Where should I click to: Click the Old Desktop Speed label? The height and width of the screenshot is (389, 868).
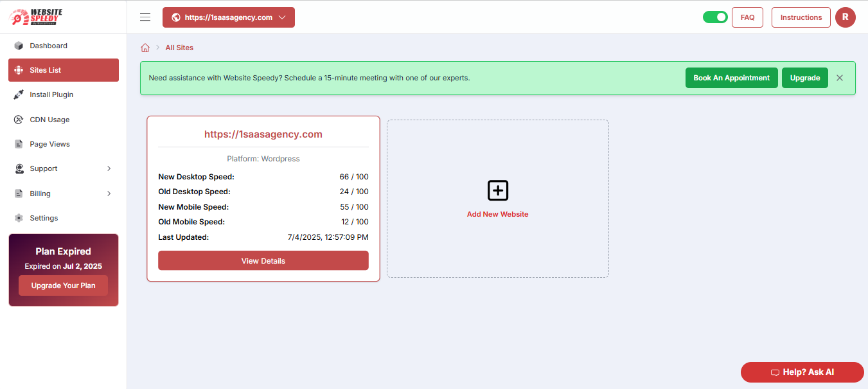coord(194,192)
